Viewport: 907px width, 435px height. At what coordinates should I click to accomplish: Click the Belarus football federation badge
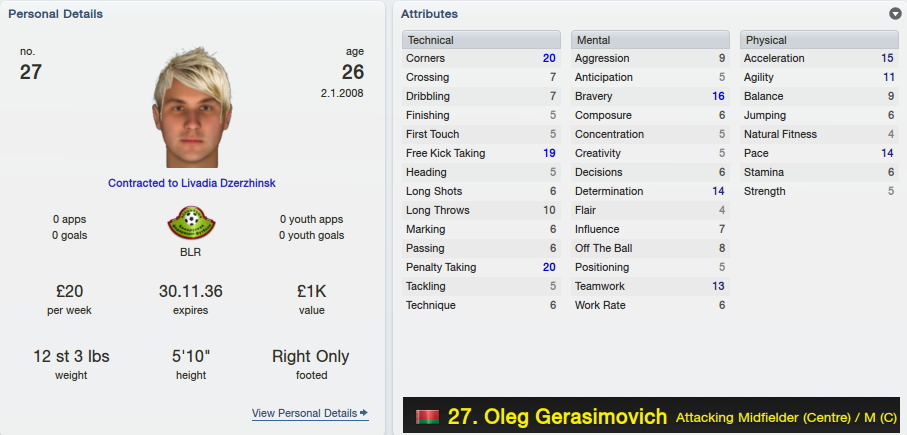[191, 223]
